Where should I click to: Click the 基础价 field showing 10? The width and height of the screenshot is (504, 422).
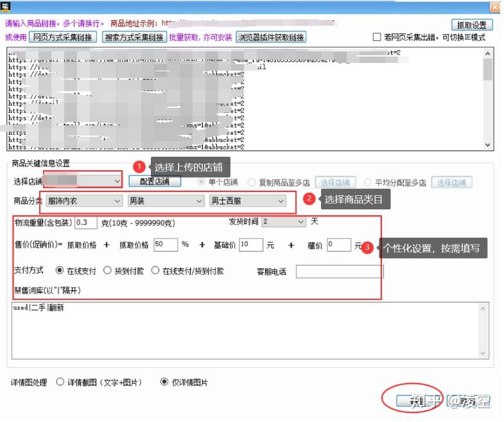pyautogui.click(x=251, y=245)
